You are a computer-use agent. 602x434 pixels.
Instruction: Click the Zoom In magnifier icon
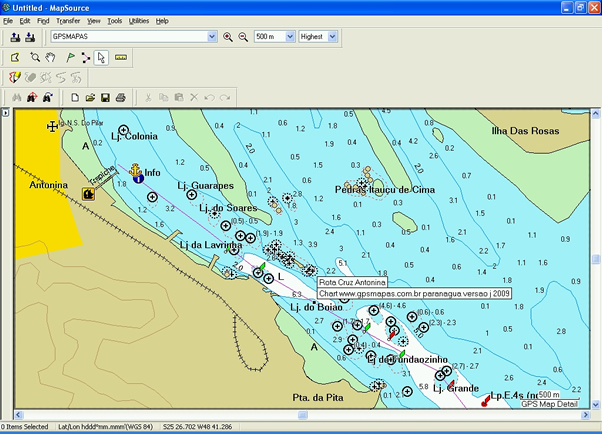(x=228, y=37)
